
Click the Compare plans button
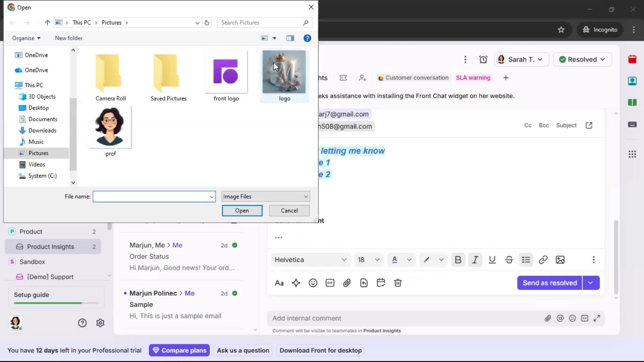coord(179,350)
